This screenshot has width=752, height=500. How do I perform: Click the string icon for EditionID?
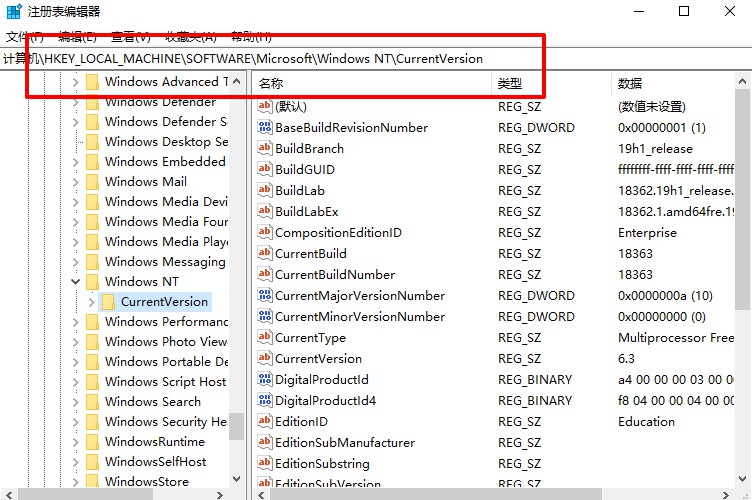[265, 421]
